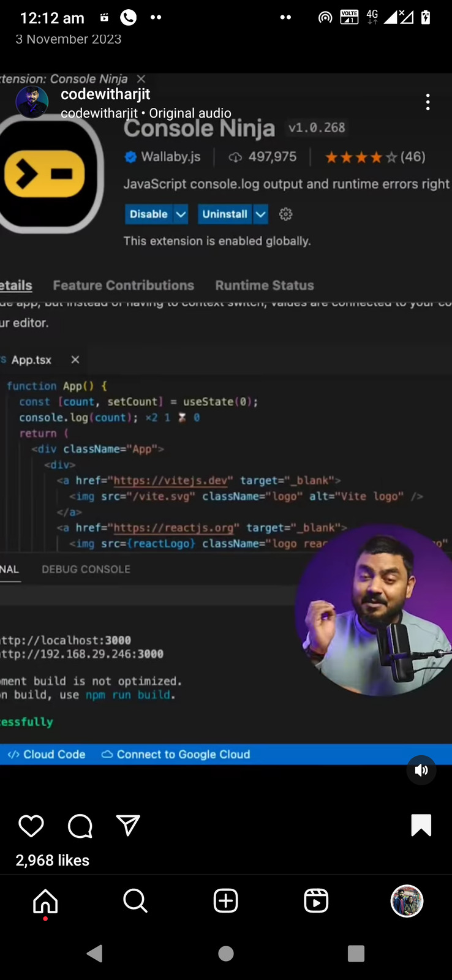Screen dimensions: 452x980
Task: Share post via paper plane icon
Action: (128, 826)
